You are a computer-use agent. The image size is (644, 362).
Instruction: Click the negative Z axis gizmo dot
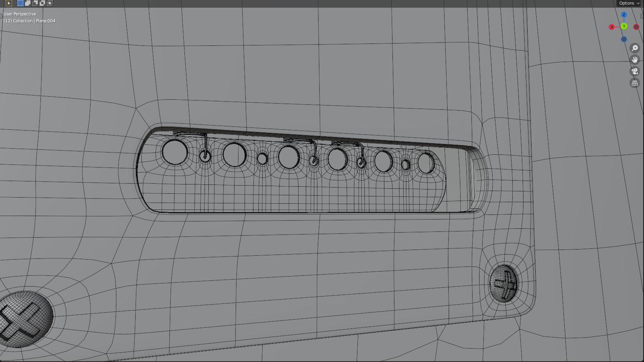coord(624,39)
